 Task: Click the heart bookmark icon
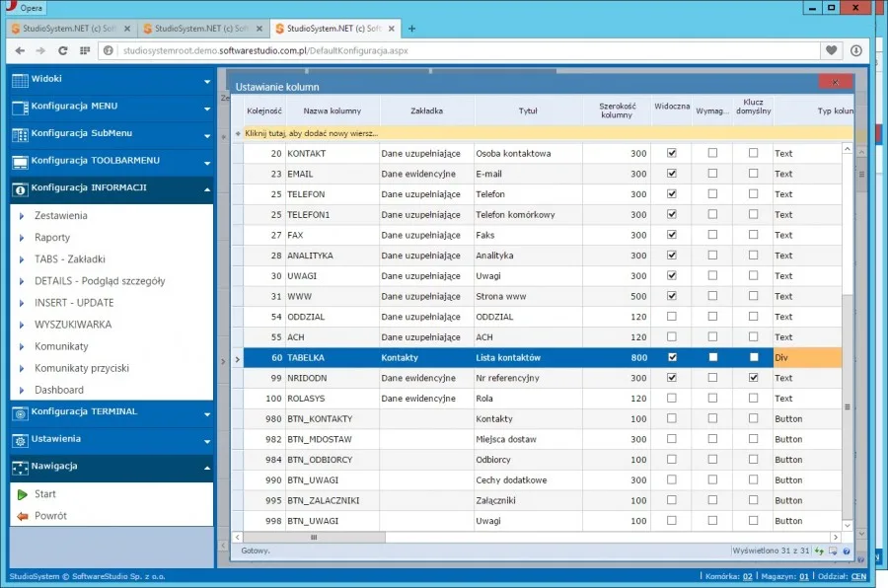tap(831, 50)
